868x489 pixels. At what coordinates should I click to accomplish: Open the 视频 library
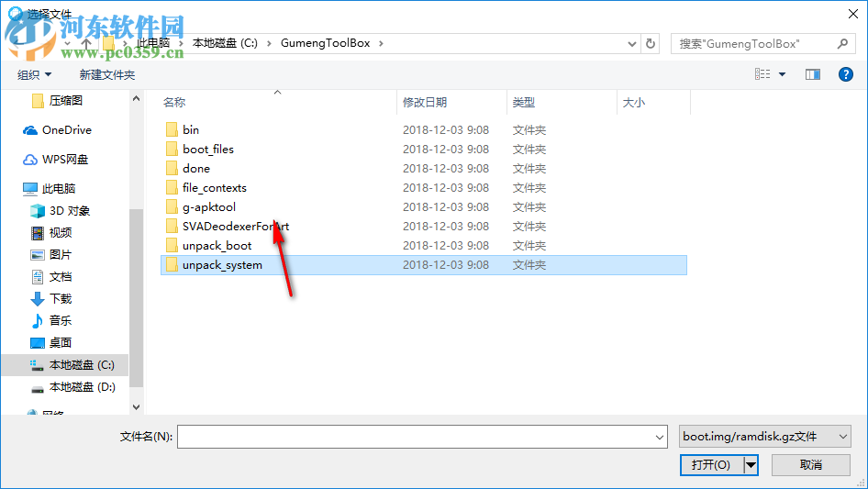(x=51, y=233)
